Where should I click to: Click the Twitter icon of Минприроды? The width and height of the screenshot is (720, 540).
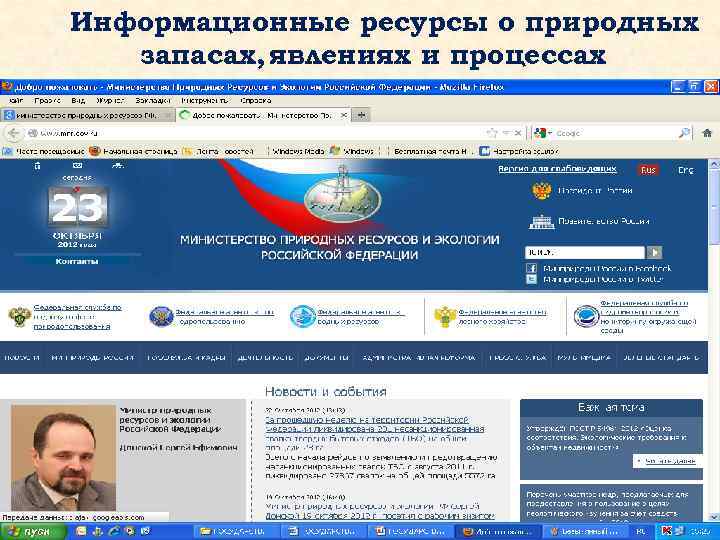tap(531, 279)
